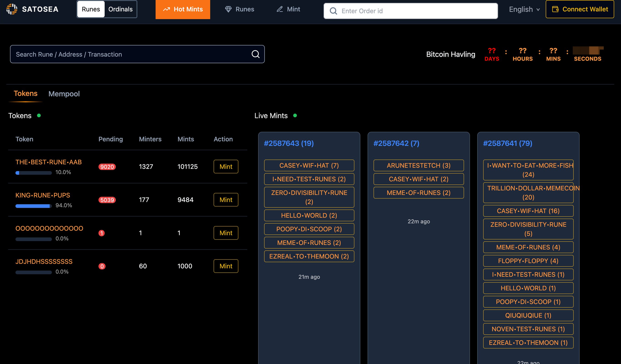This screenshot has height=364, width=621.
Task: Click the red 9020 pending badge
Action: (x=107, y=167)
